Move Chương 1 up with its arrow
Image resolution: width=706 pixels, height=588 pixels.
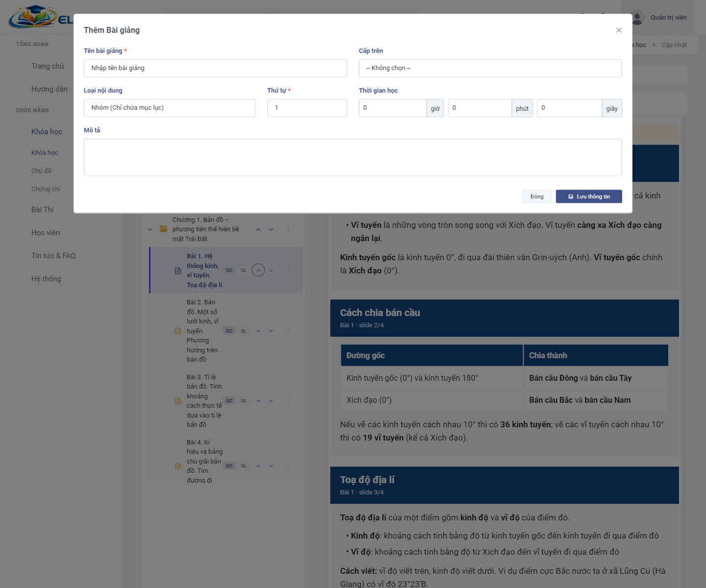(258, 229)
